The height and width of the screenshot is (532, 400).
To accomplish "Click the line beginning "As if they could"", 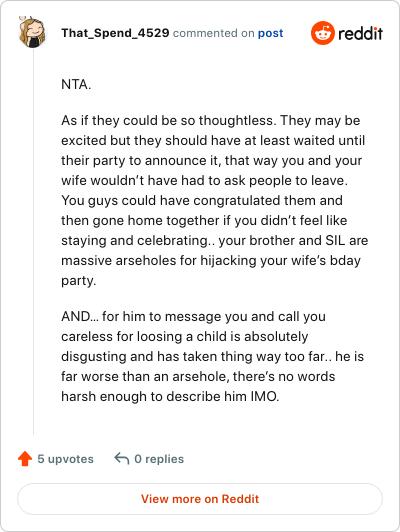I will (211, 120).
